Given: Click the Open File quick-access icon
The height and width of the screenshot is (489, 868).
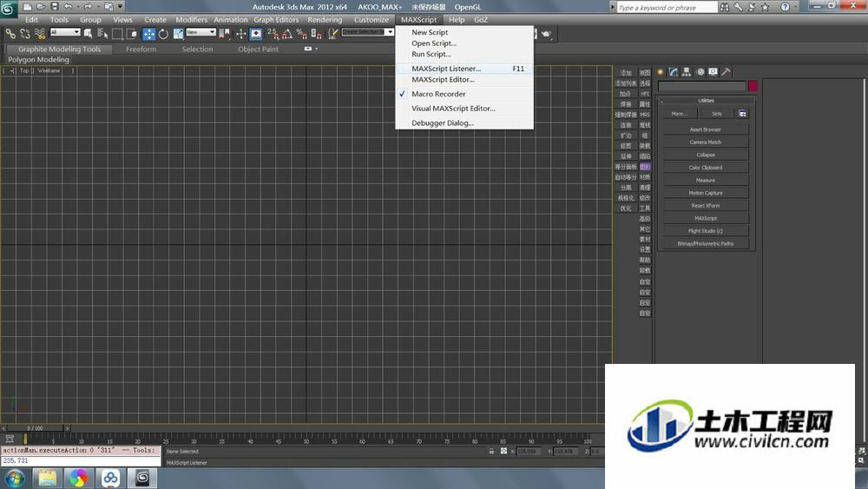Looking at the screenshot, I should (x=41, y=7).
